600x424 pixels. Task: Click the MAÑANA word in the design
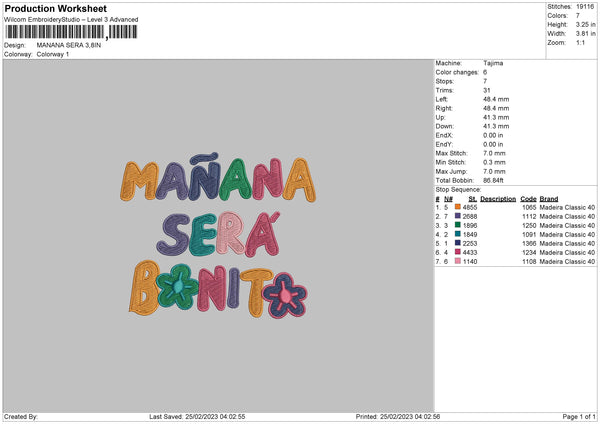212,183
